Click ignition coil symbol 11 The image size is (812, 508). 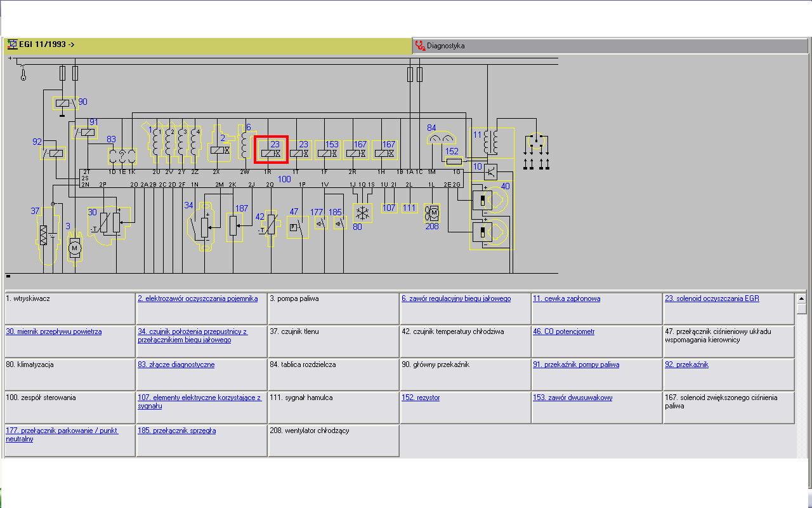pos(490,144)
